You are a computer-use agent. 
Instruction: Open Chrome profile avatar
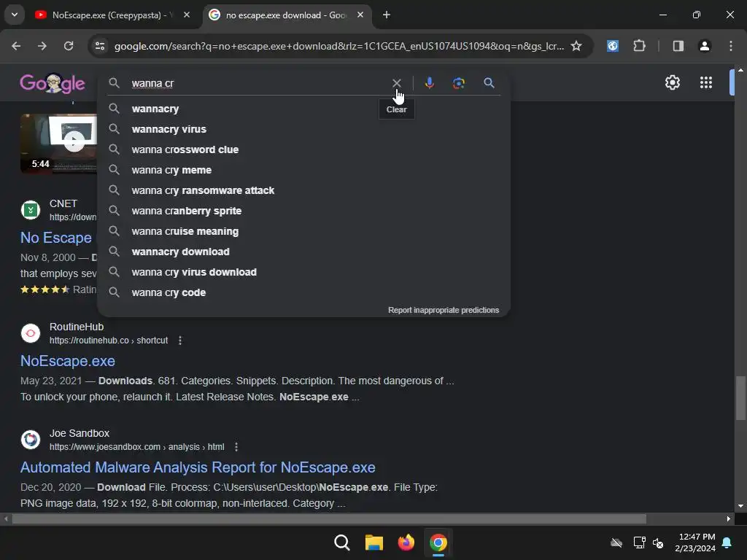(705, 46)
